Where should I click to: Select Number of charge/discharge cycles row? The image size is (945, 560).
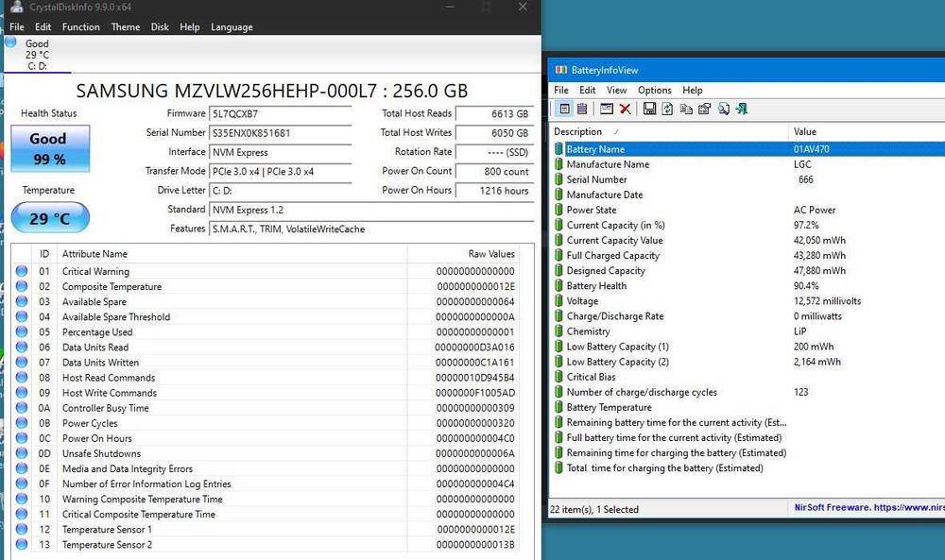[x=747, y=392]
